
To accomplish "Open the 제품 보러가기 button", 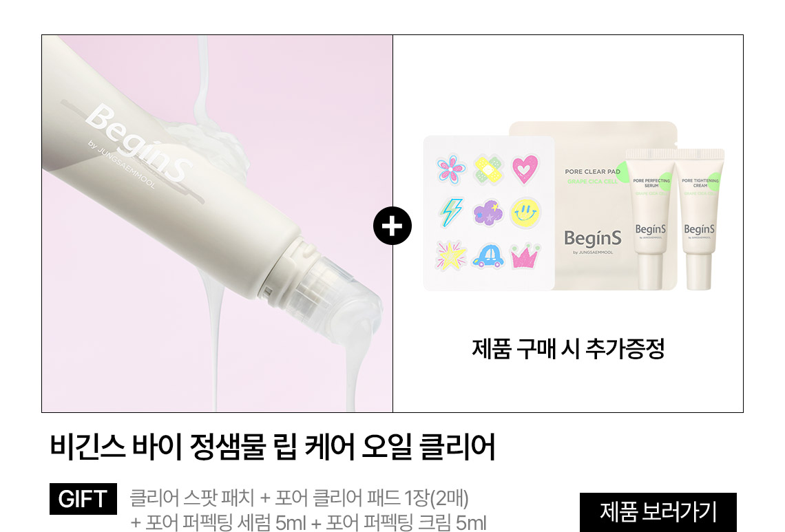I will click(x=658, y=512).
